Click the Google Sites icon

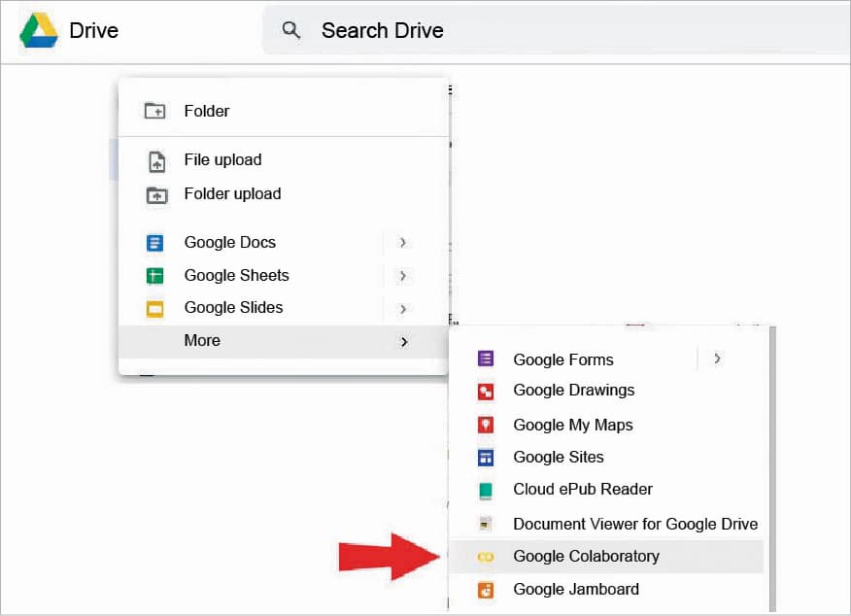pyautogui.click(x=486, y=458)
